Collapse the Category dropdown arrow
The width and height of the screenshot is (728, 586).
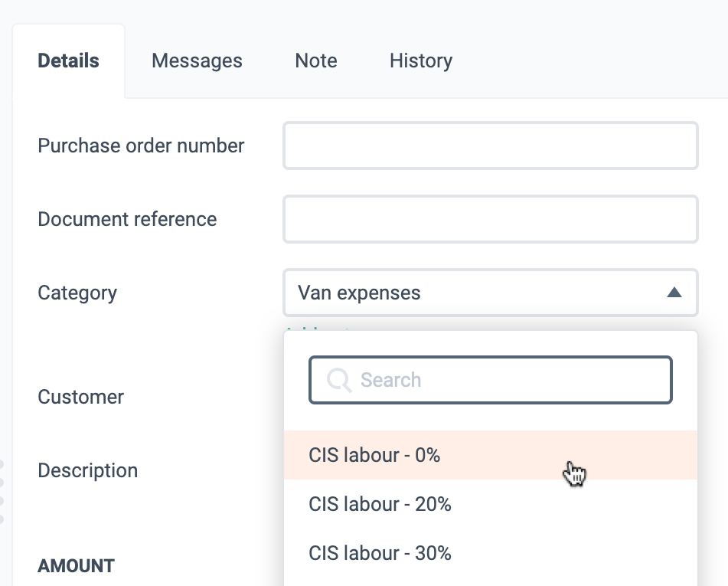coord(674,293)
